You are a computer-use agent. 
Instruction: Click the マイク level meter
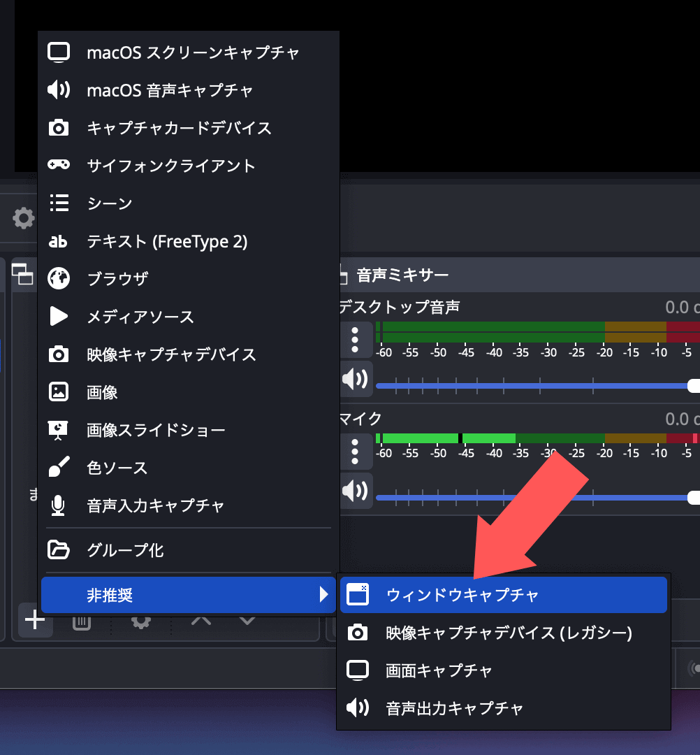(537, 438)
